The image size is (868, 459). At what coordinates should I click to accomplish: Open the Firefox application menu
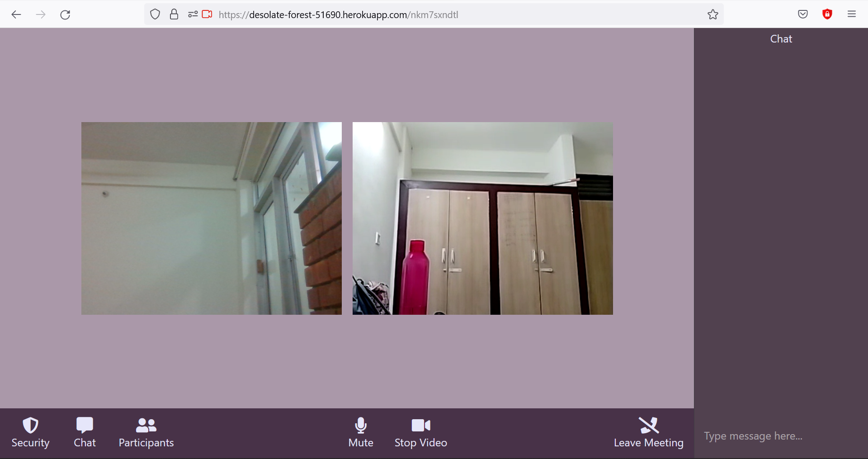pos(852,14)
